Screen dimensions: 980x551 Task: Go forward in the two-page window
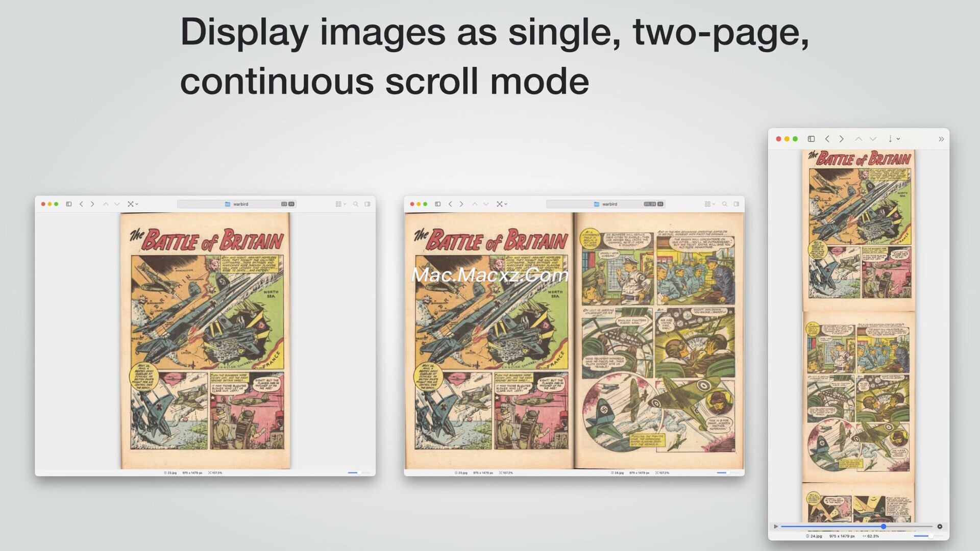click(461, 204)
